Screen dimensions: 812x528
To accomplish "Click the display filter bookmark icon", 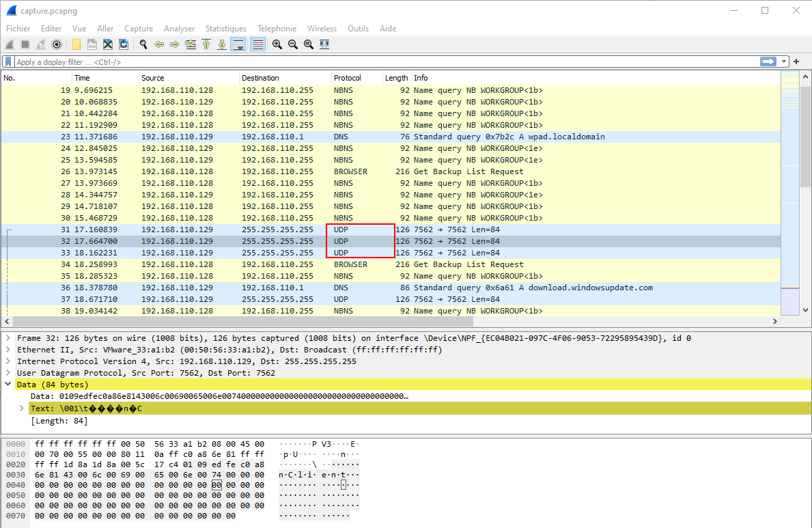I will pos(8,61).
